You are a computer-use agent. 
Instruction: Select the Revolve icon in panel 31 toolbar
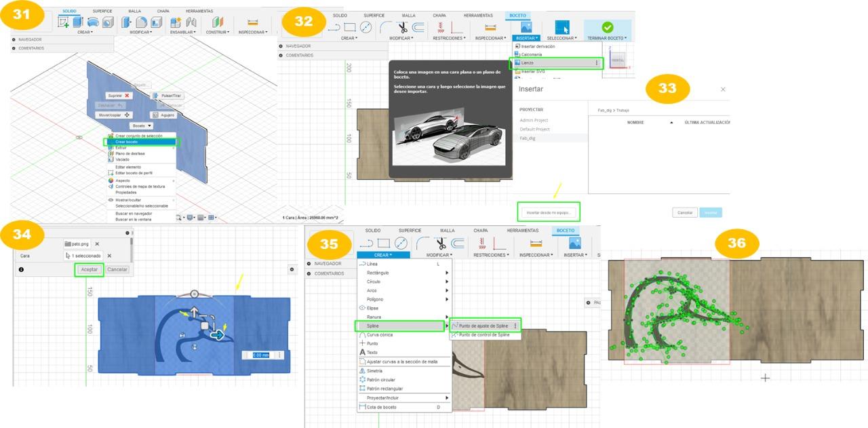click(x=93, y=22)
